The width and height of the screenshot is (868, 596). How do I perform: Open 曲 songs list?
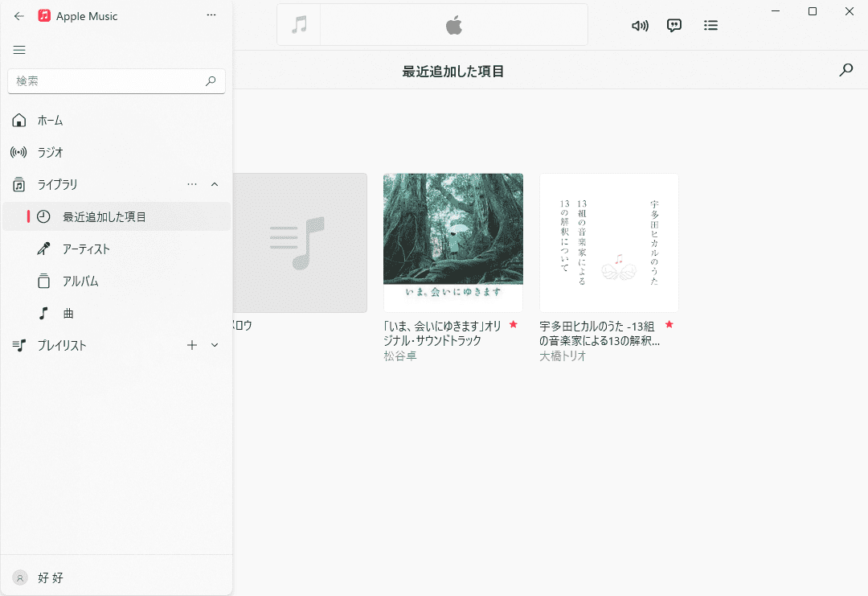[x=68, y=313]
